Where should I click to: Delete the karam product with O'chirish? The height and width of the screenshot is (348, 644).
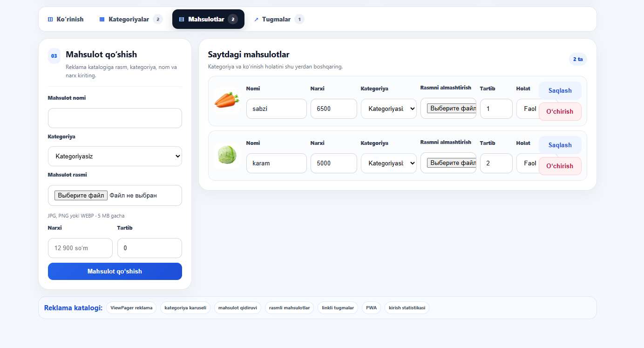point(560,166)
